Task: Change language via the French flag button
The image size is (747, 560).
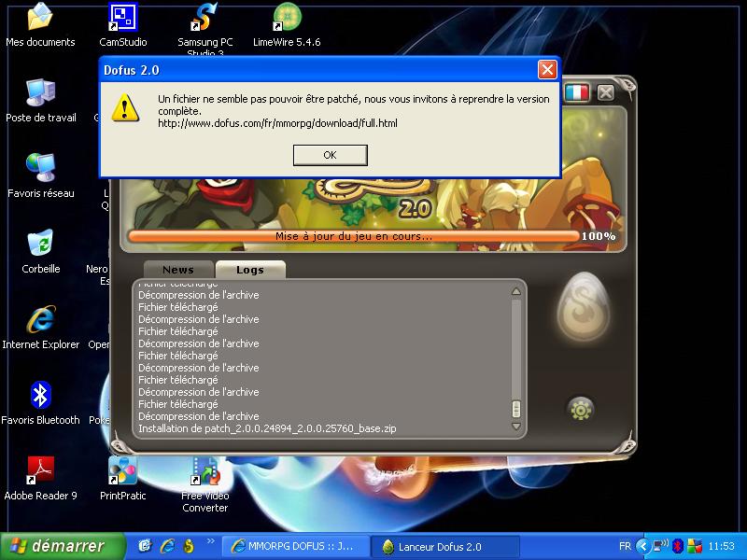Action: click(x=577, y=92)
